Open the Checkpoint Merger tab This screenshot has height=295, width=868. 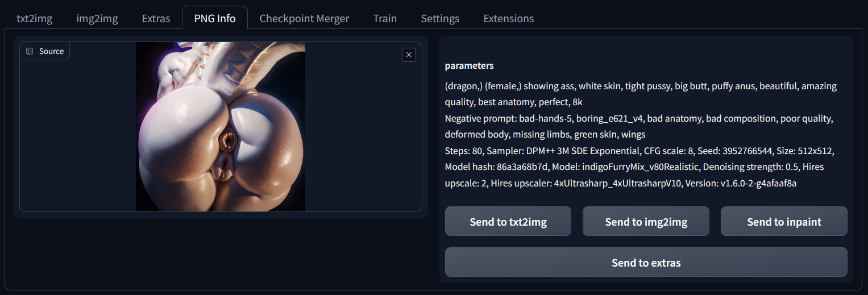click(304, 18)
